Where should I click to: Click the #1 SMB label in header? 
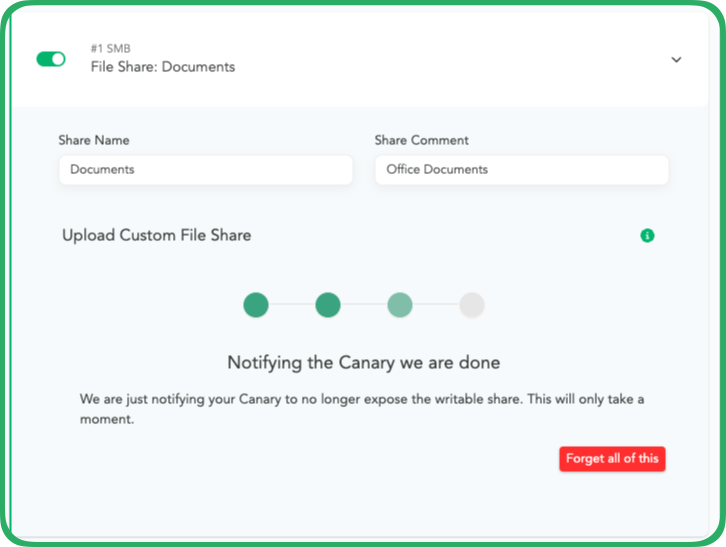pyautogui.click(x=109, y=49)
